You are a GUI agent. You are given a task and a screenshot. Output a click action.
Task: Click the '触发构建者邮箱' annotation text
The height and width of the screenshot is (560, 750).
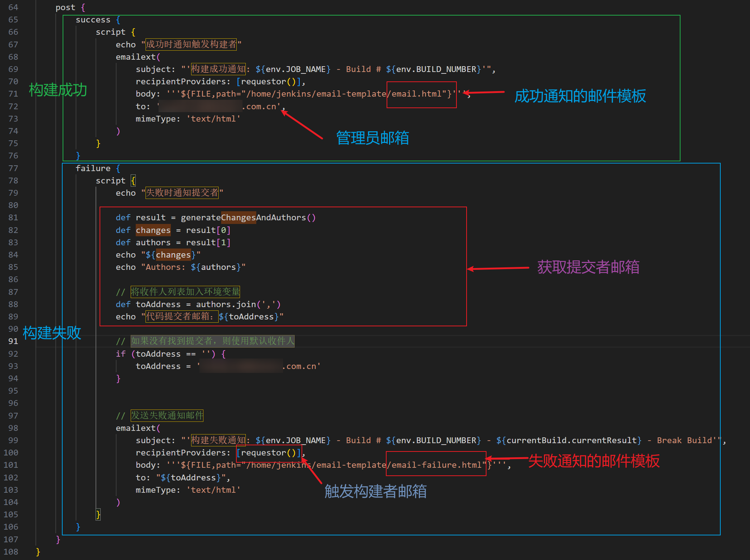(375, 491)
